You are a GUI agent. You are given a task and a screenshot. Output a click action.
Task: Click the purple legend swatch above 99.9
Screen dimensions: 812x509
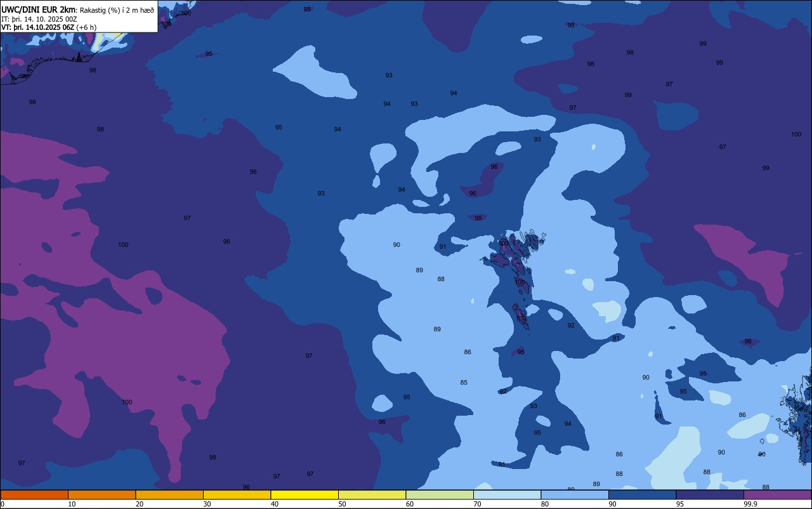777,494
